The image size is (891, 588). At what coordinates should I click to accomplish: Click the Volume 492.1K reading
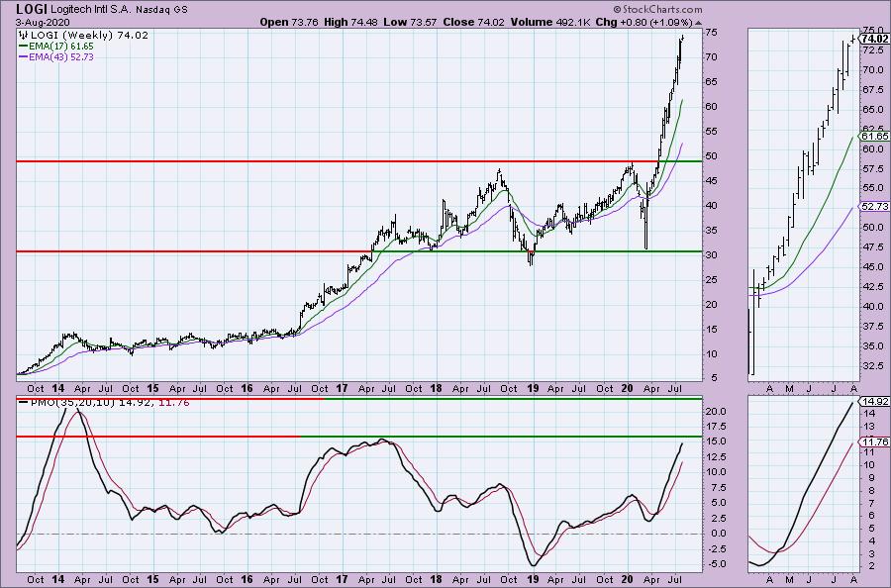point(551,22)
